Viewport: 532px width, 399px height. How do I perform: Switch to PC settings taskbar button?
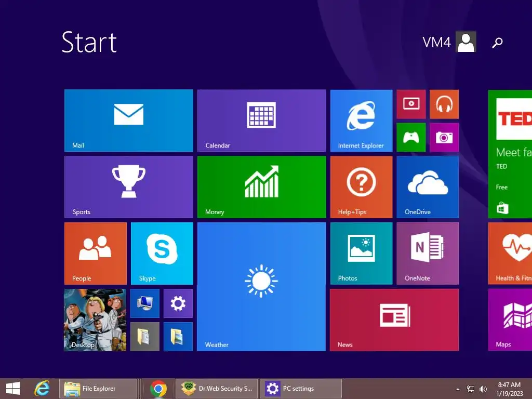pyautogui.click(x=301, y=389)
